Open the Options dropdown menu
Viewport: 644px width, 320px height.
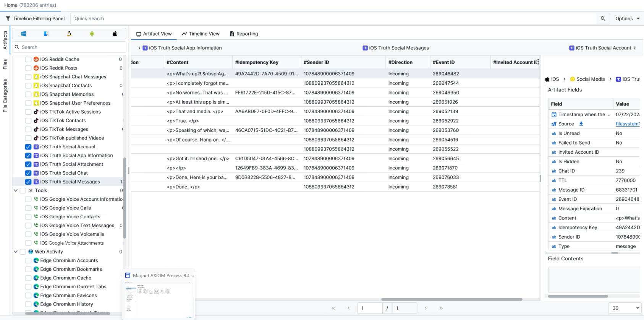coord(627,18)
